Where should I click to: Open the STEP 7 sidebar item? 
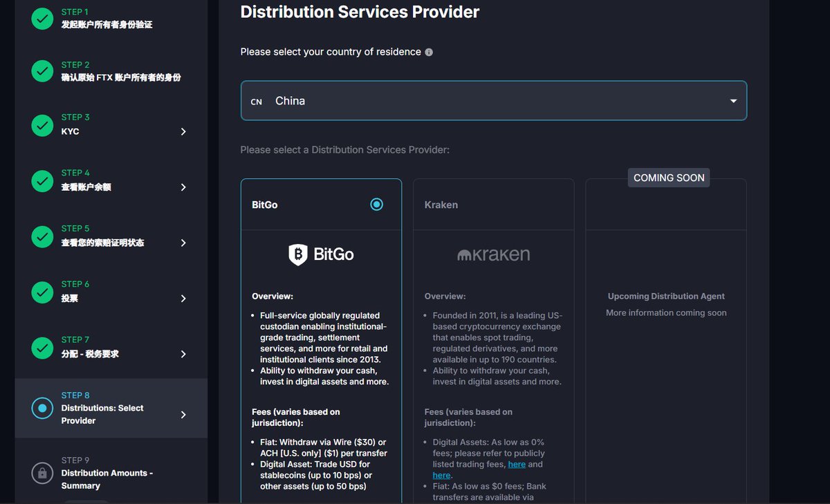coord(111,347)
